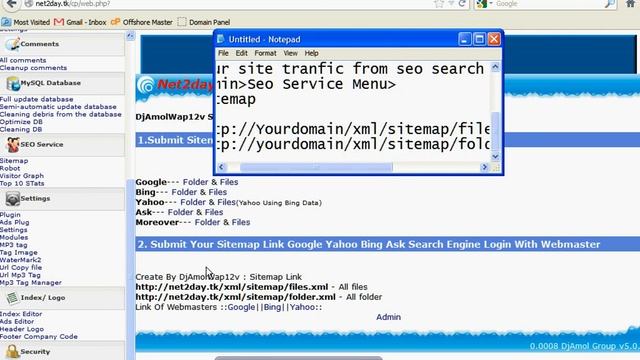
Task: Click Folder link in Google row
Action: pos(196,182)
